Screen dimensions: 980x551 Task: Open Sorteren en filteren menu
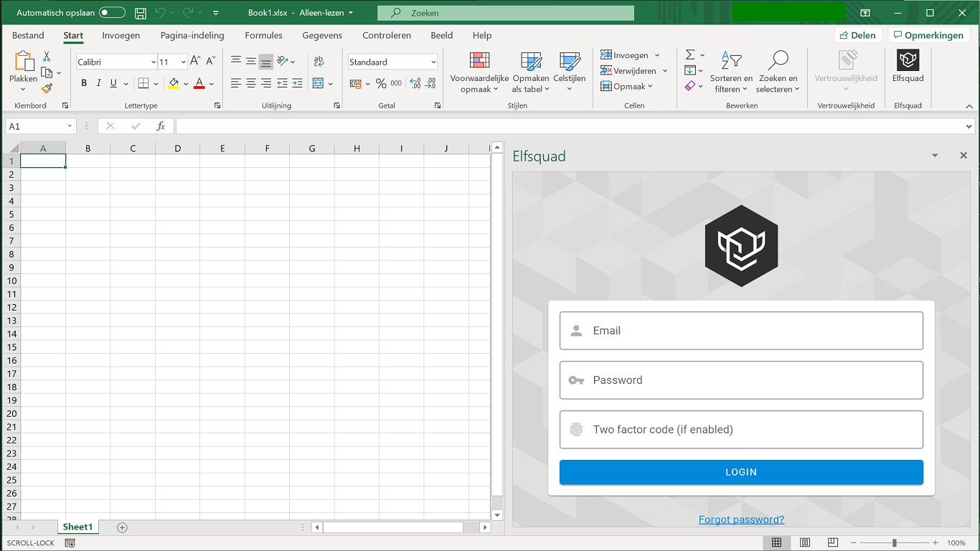(731, 72)
